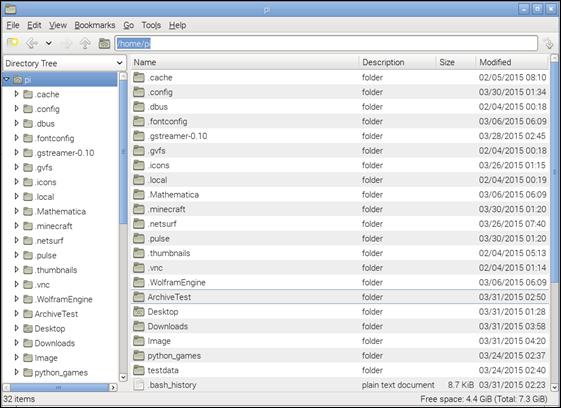Select the .minecraft folder icon in list

[139, 209]
